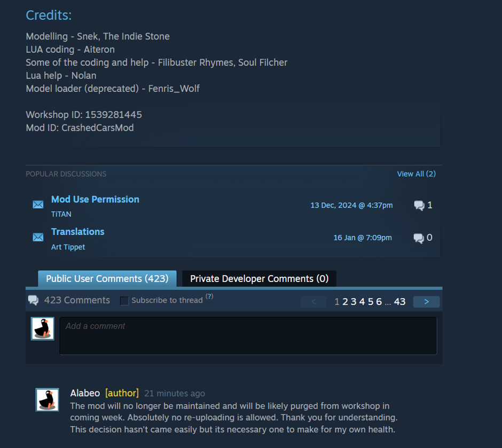502x448 pixels.
Task: Click the previous comments page arrow
Action: [313, 302]
